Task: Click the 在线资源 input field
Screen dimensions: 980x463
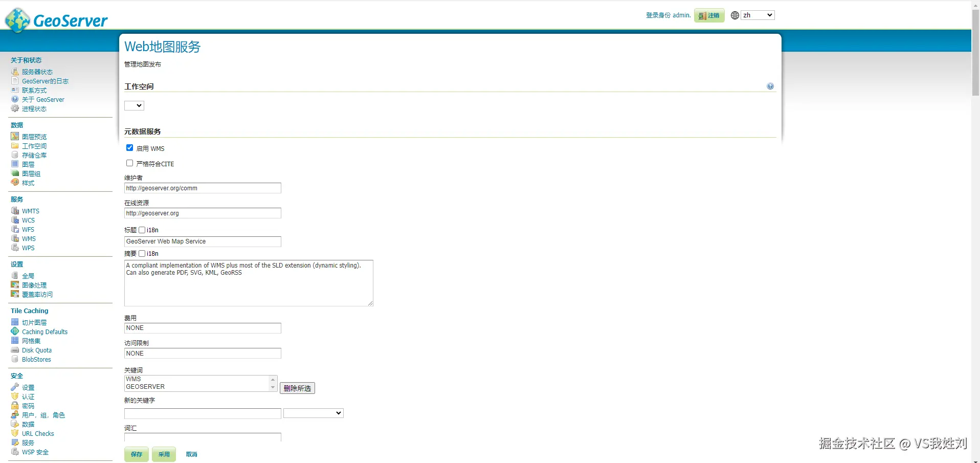Action: (x=203, y=213)
